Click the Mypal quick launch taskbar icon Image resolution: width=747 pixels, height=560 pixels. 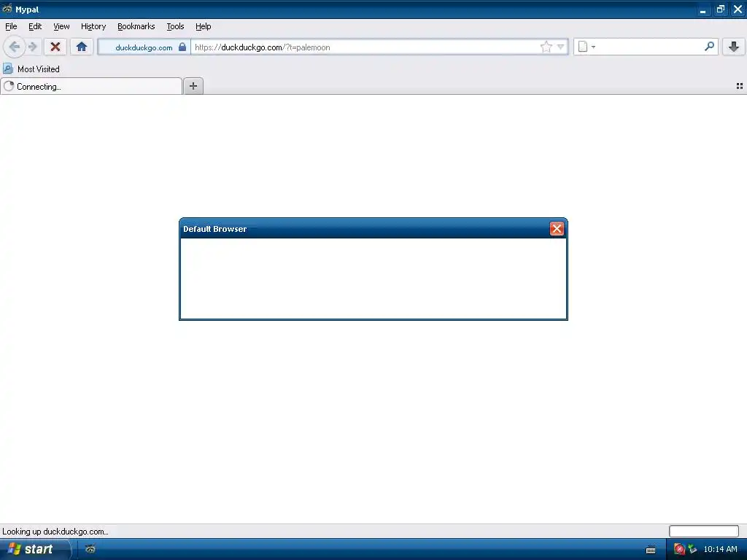[90, 549]
